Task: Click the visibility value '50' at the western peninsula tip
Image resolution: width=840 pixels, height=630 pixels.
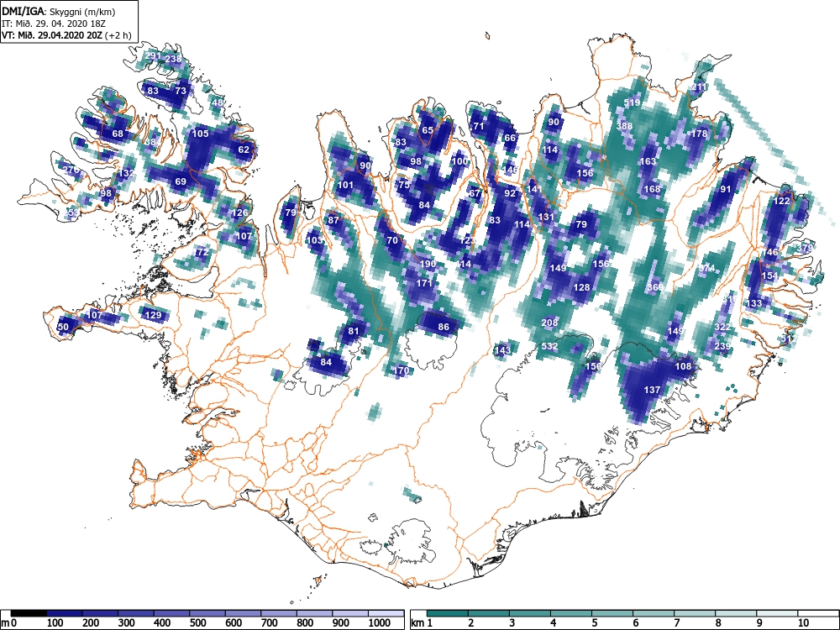Action: (63, 326)
